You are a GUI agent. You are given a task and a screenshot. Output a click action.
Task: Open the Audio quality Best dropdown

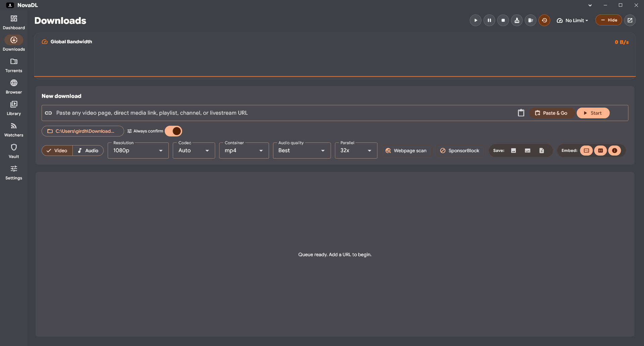point(302,151)
